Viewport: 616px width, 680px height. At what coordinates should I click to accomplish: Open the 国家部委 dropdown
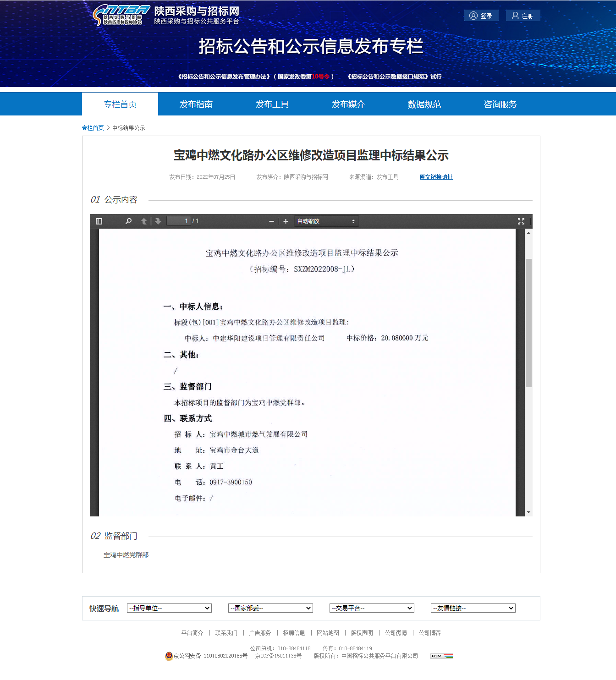[270, 608]
